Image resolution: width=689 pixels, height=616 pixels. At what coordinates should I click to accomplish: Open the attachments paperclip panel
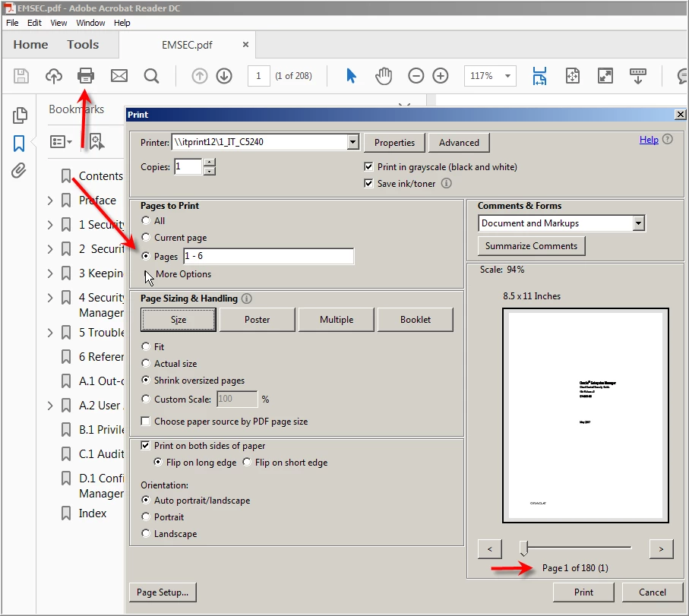[x=19, y=170]
